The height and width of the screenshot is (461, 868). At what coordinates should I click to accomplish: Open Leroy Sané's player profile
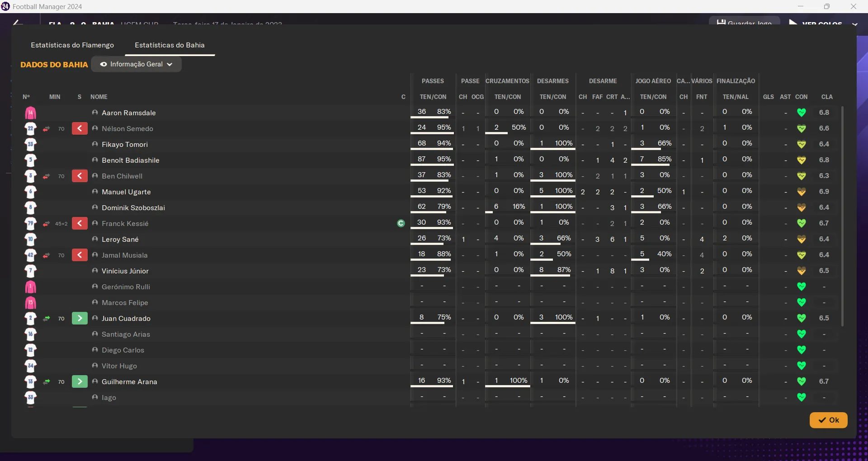point(120,240)
